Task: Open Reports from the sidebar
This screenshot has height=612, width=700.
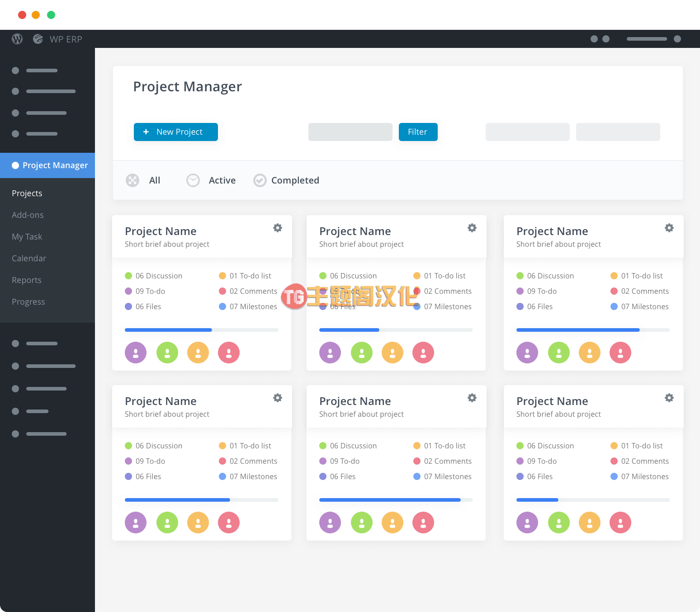Action: tap(27, 280)
